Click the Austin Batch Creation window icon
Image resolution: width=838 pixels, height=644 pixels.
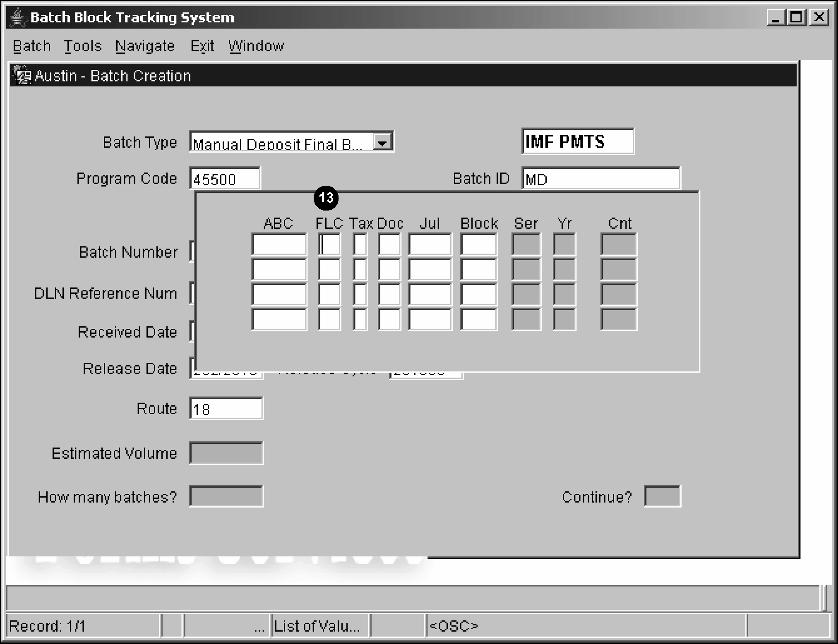click(22, 76)
